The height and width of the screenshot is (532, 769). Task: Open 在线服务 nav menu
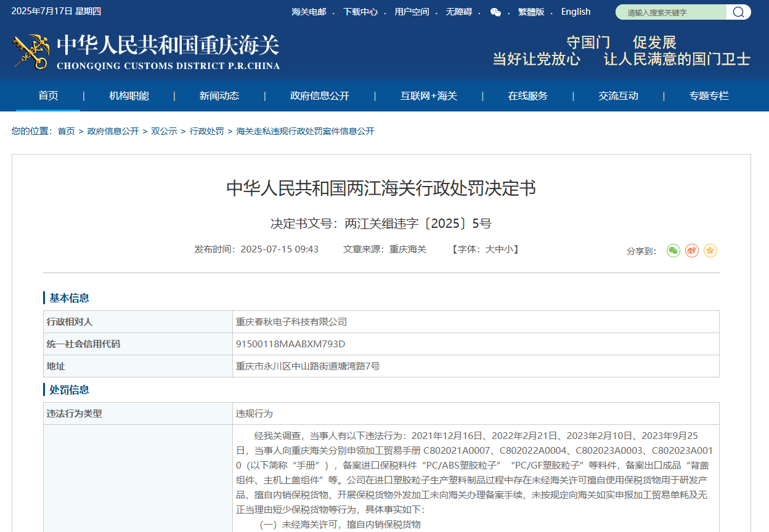(527, 96)
